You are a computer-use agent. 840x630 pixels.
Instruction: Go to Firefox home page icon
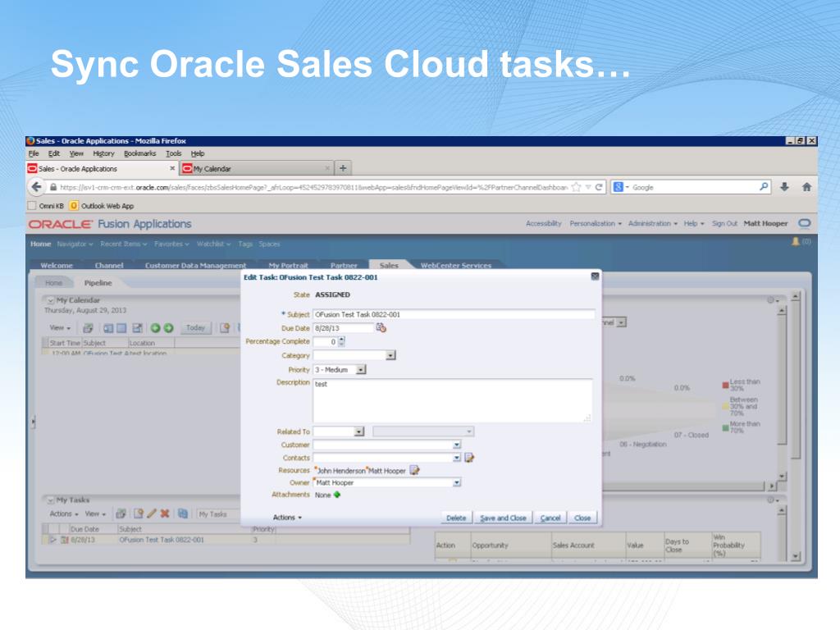[806, 187]
